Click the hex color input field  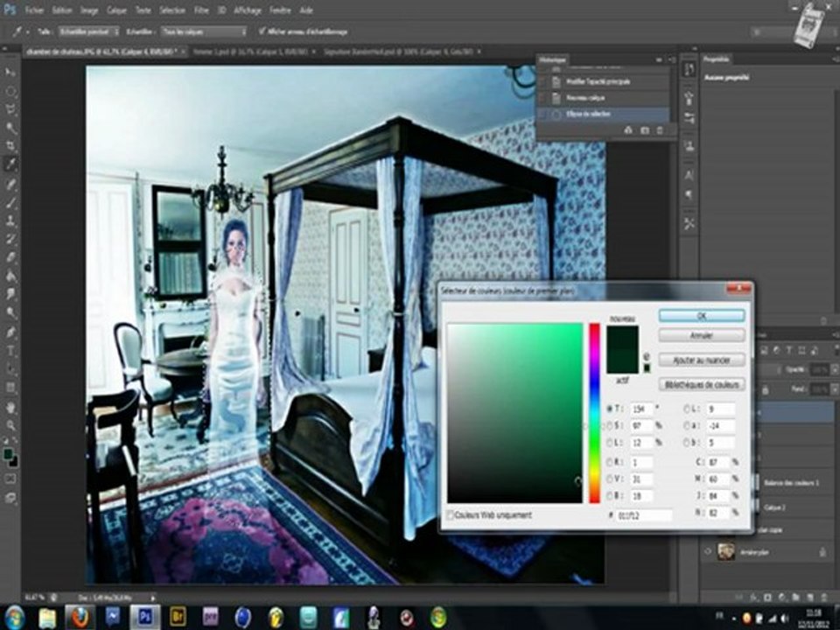(645, 515)
